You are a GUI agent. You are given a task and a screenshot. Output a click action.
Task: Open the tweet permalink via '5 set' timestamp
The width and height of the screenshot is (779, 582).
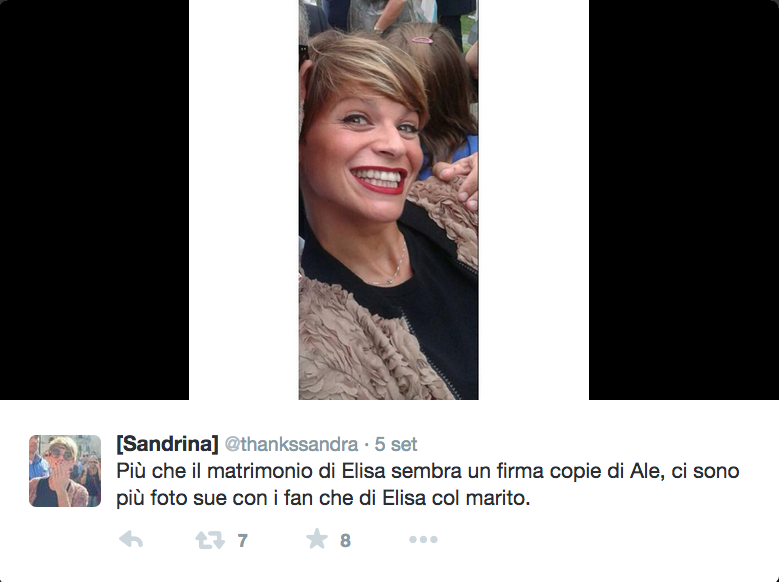(396, 444)
